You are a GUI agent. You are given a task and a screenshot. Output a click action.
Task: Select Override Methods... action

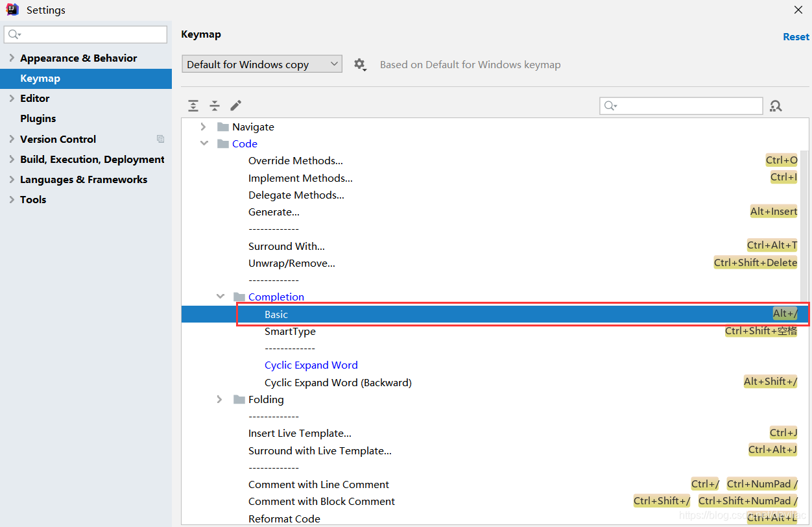296,160
